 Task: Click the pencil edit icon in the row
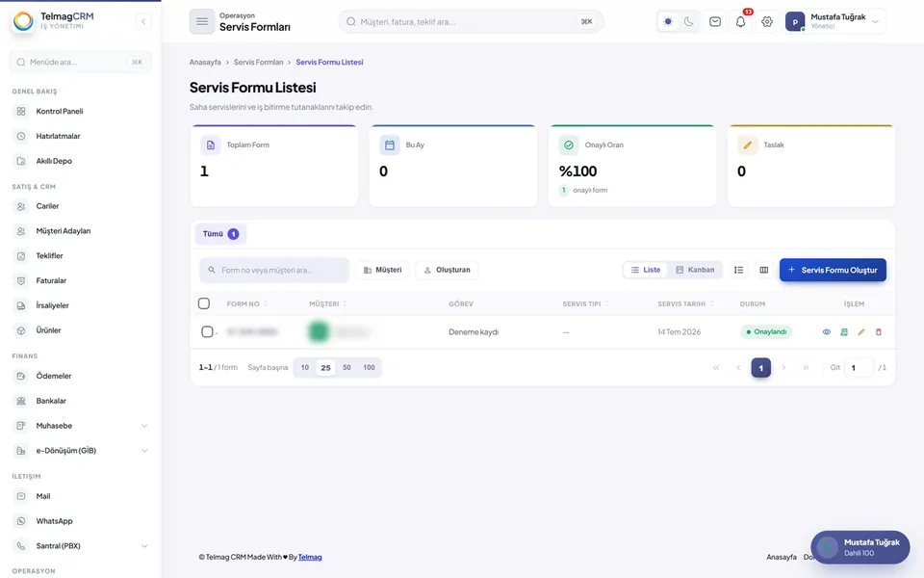tap(860, 332)
